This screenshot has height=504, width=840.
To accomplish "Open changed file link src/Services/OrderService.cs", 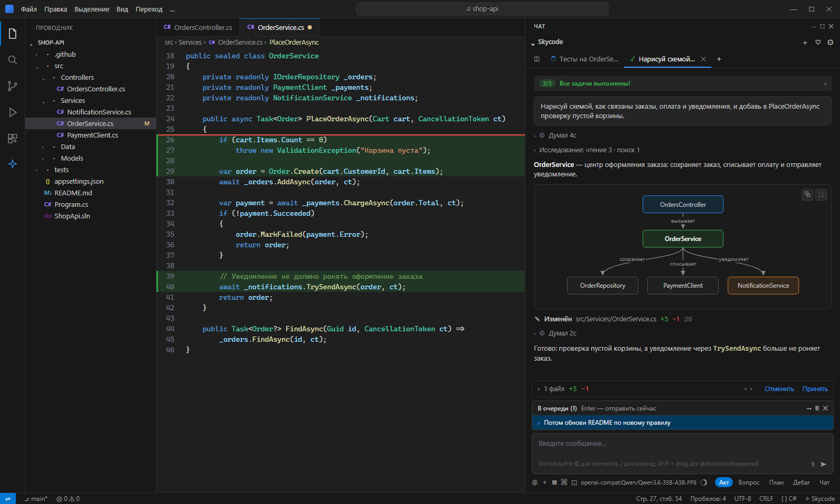I will [616, 319].
